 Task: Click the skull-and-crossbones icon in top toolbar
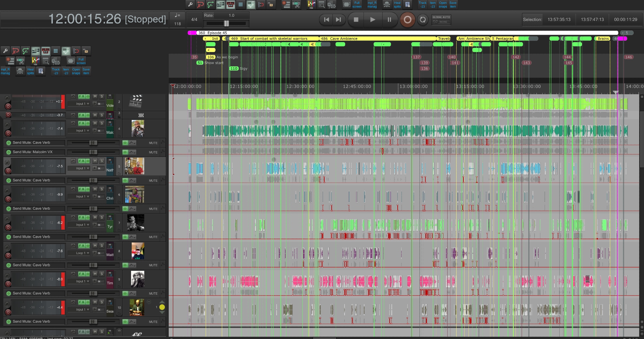pos(387,5)
